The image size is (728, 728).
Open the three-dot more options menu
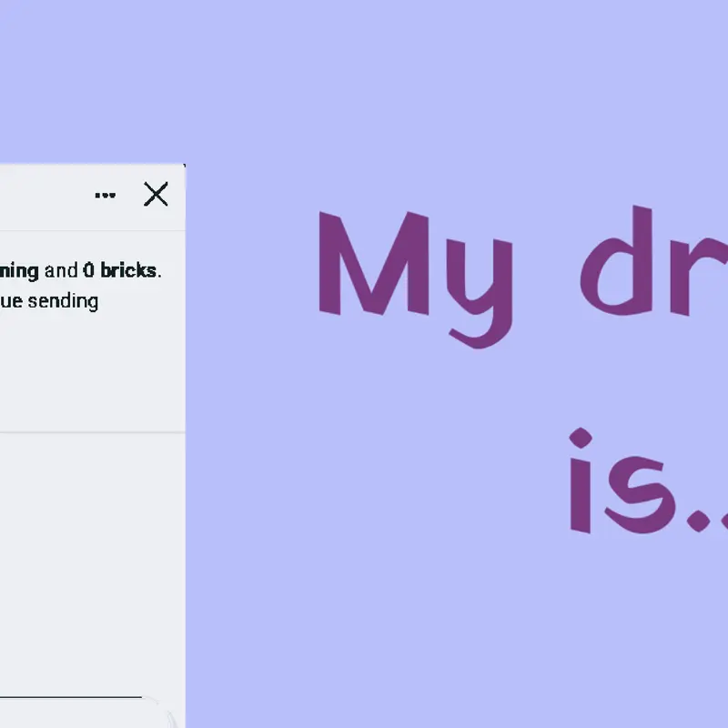coord(105,195)
